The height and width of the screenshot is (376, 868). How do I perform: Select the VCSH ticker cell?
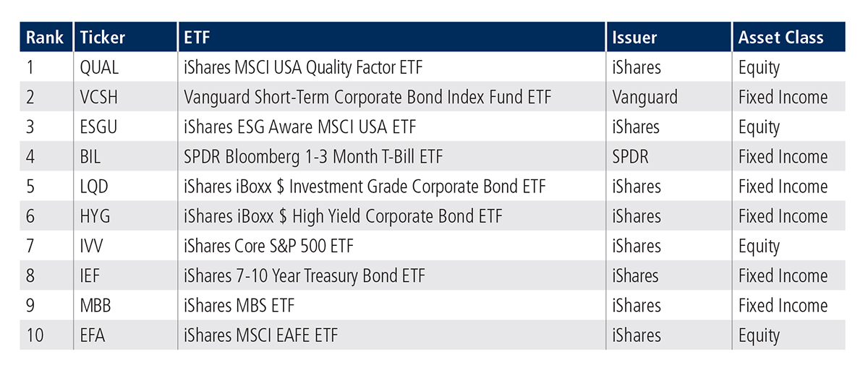[100, 98]
